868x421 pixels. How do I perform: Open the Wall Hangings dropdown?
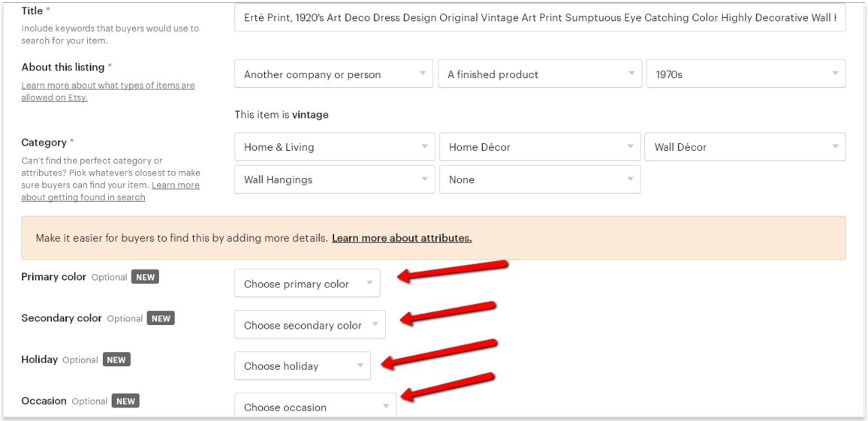[334, 179]
